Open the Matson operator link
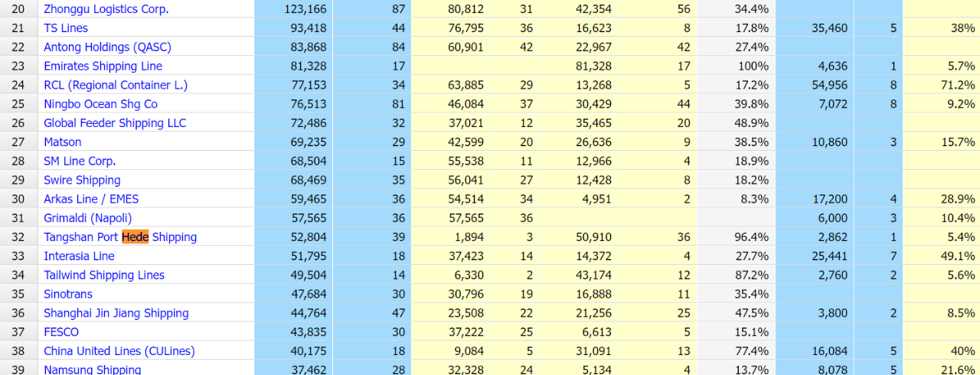The height and width of the screenshot is (375, 980). pos(62,142)
